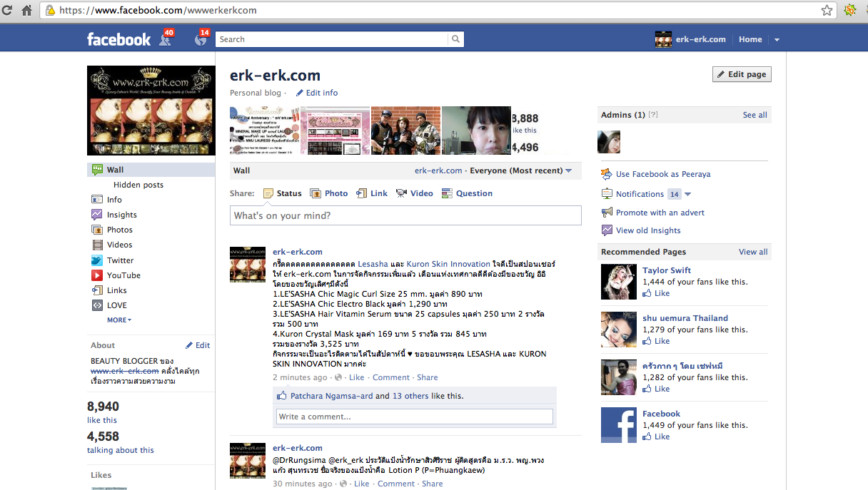Screen dimensions: 868x490
Task: Select the Photo share icon
Action: coord(316,193)
